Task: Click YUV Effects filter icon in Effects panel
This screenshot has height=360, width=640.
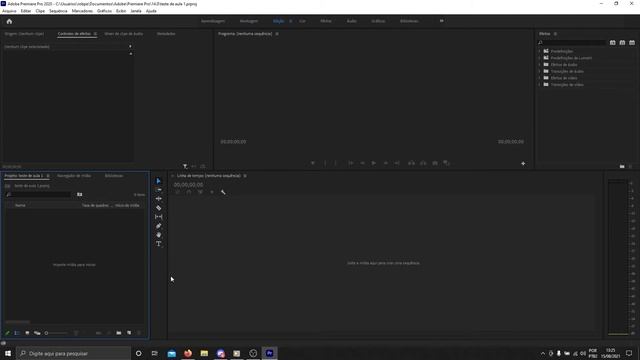Action: pos(632,42)
